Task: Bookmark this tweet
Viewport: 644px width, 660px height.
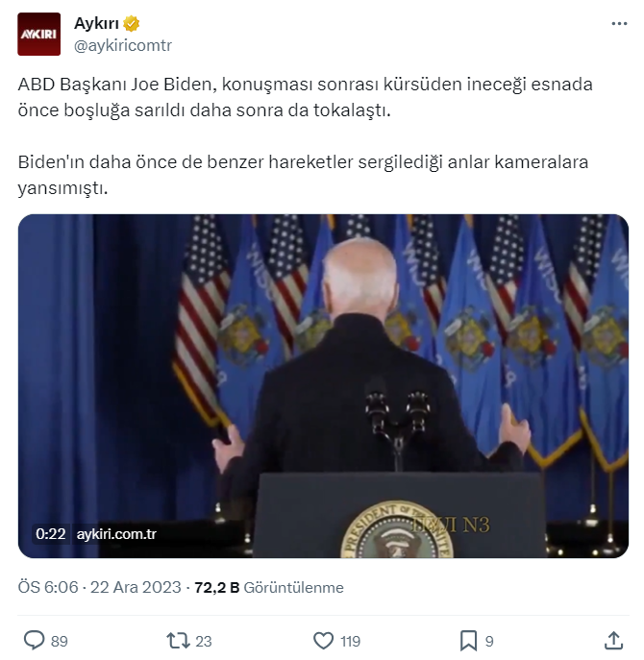Action: click(x=468, y=641)
